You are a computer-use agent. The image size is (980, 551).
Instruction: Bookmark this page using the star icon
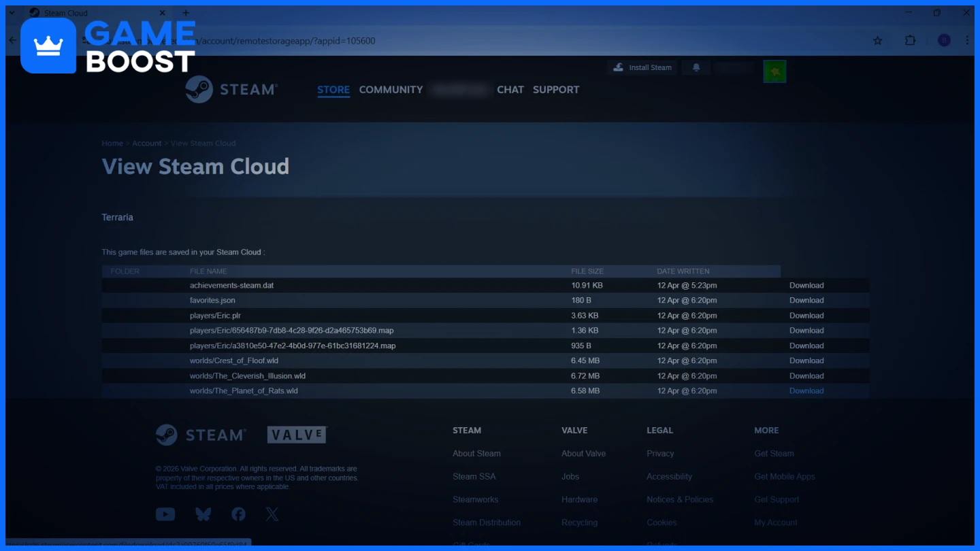[877, 40]
